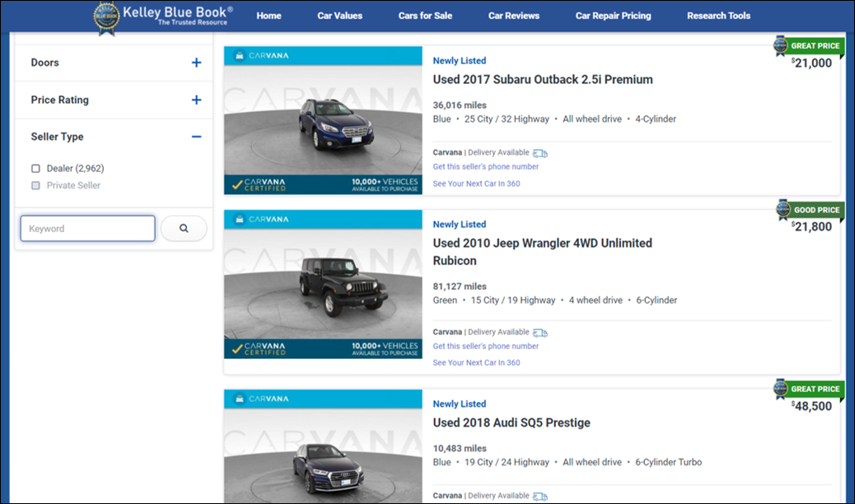
Task: Click the 81,127 miles text
Action: pos(460,287)
